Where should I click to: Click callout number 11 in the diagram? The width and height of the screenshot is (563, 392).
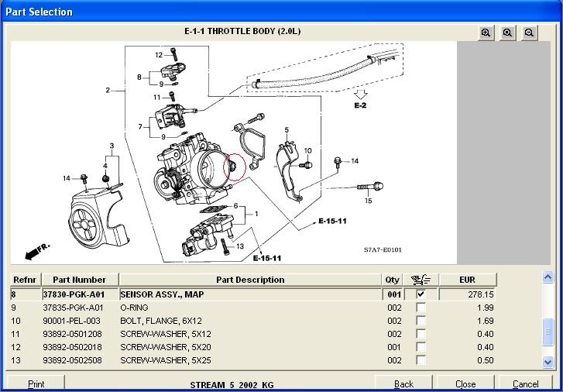(157, 98)
